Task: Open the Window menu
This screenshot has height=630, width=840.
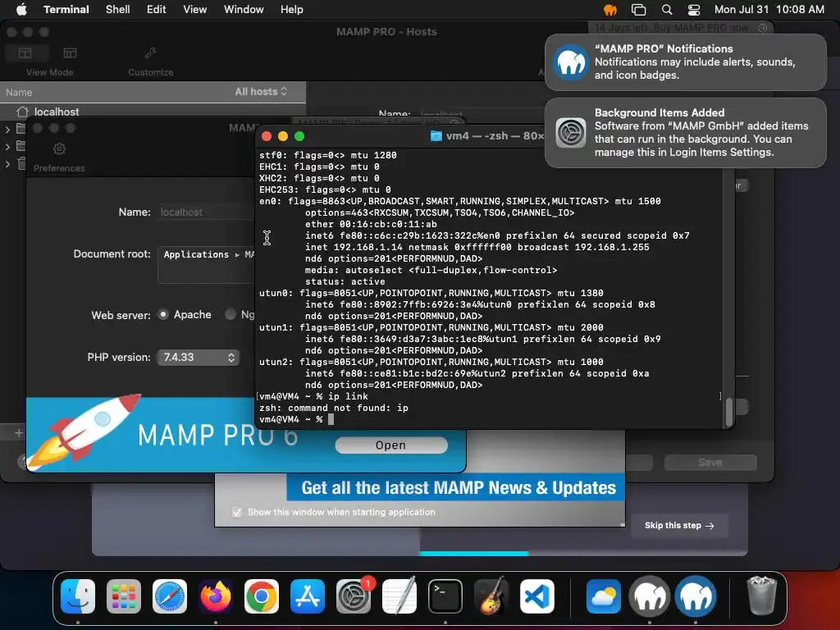Action: coord(244,9)
